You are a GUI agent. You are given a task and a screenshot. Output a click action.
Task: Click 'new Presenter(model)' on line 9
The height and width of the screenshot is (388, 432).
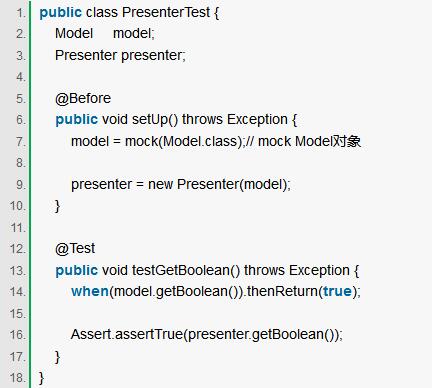pyautogui.click(x=218, y=184)
